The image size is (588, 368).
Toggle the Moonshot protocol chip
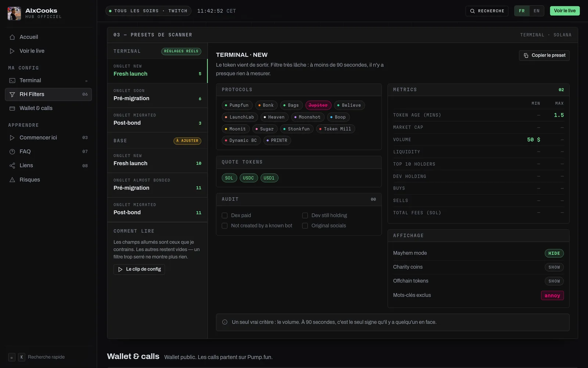click(308, 117)
